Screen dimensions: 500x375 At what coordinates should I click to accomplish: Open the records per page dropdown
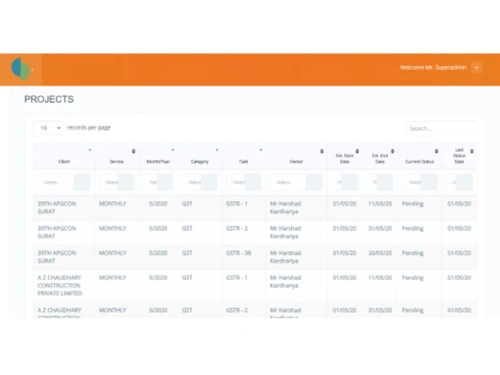49,128
